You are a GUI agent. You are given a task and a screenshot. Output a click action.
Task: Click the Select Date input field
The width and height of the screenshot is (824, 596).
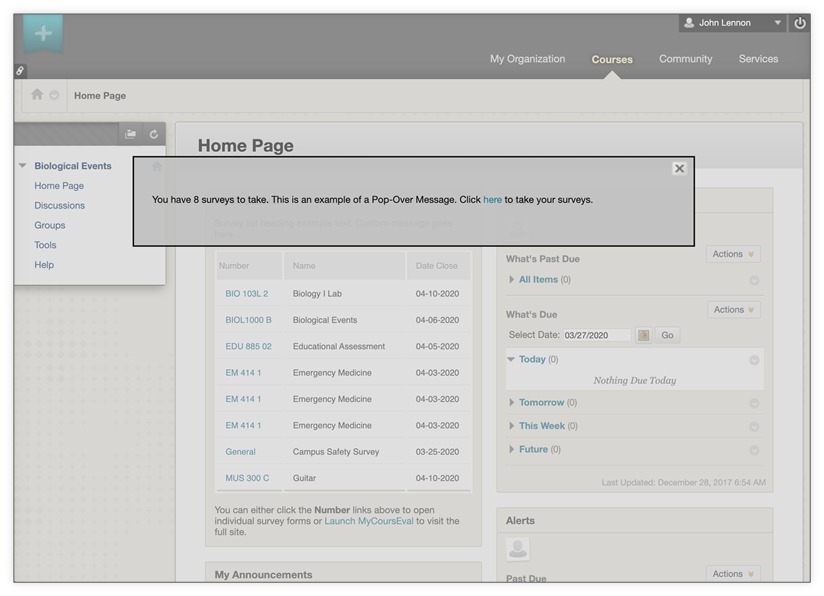[596, 336]
